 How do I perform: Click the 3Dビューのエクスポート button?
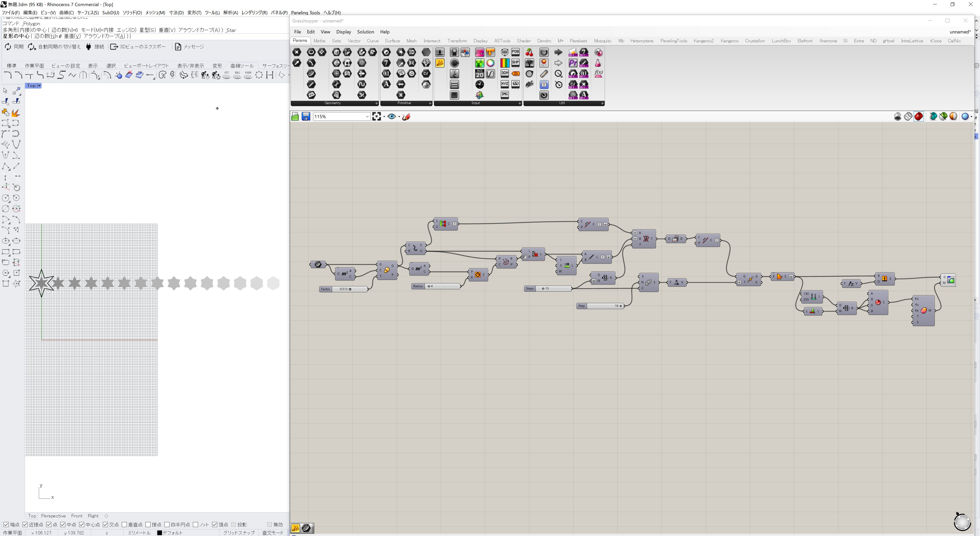[138, 46]
